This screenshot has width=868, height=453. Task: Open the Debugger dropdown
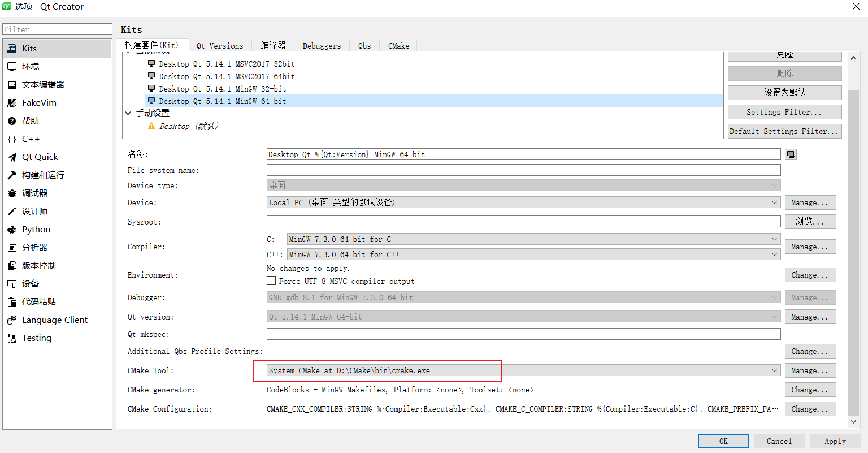(x=524, y=297)
